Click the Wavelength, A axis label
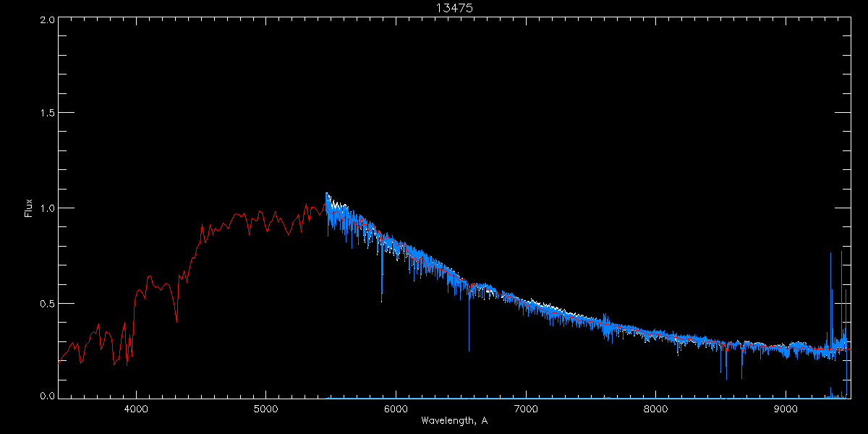 (454, 421)
